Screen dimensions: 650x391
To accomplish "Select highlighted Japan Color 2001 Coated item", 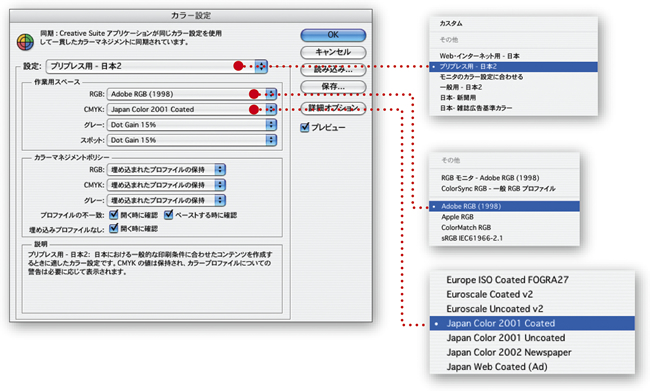I will point(532,323).
